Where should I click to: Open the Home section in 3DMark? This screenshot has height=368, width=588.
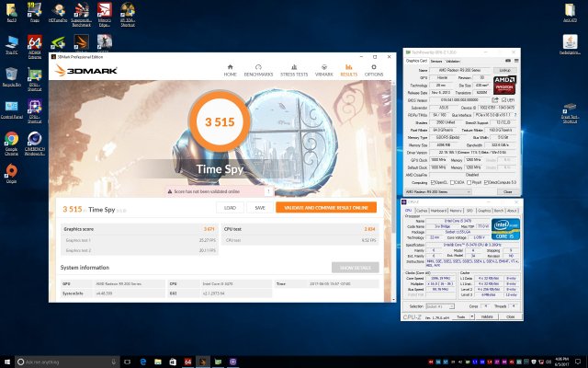[231, 70]
